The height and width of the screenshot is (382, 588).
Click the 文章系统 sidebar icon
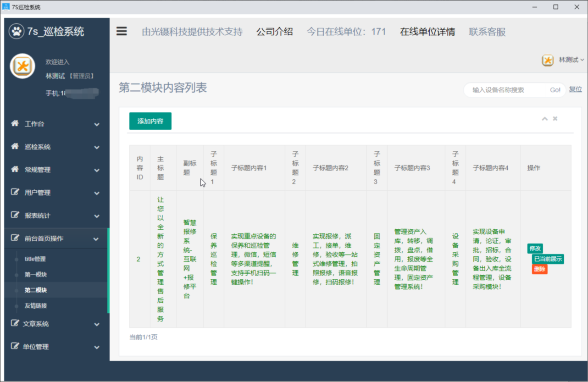point(16,323)
